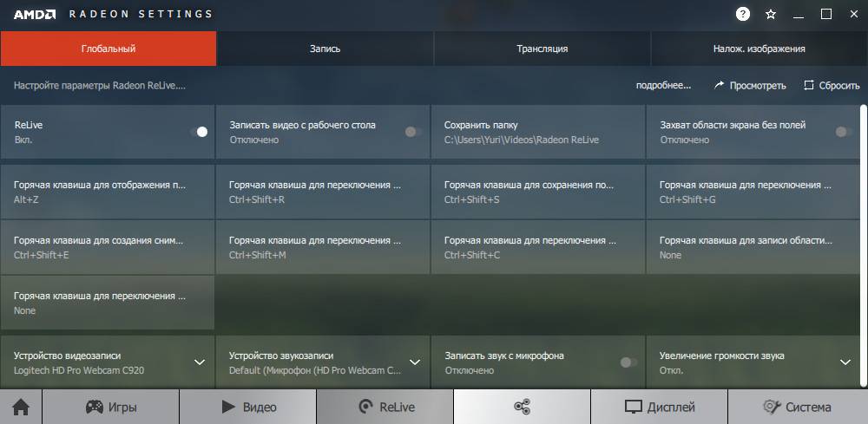This screenshot has height=424, width=868.
Task: Edit Горячая клавиша для записи области tile
Action: click(753, 247)
